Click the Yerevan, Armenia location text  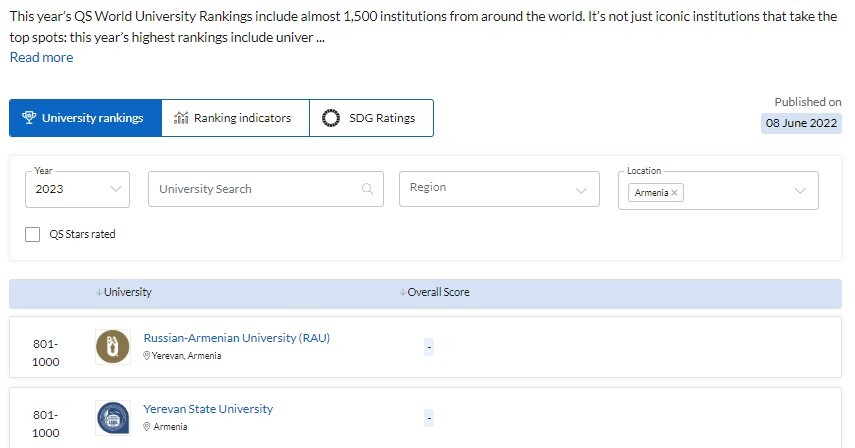[x=186, y=355]
